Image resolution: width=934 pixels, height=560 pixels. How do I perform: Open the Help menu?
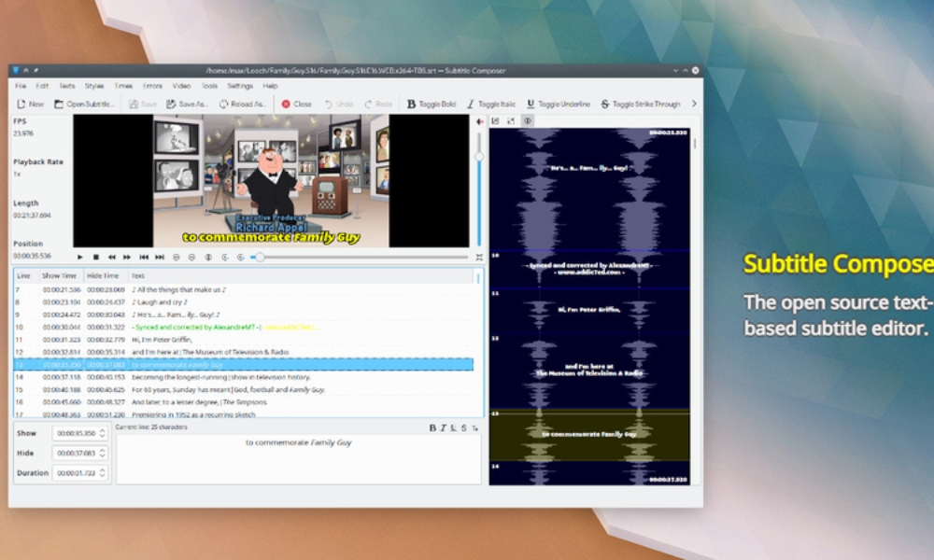[271, 86]
